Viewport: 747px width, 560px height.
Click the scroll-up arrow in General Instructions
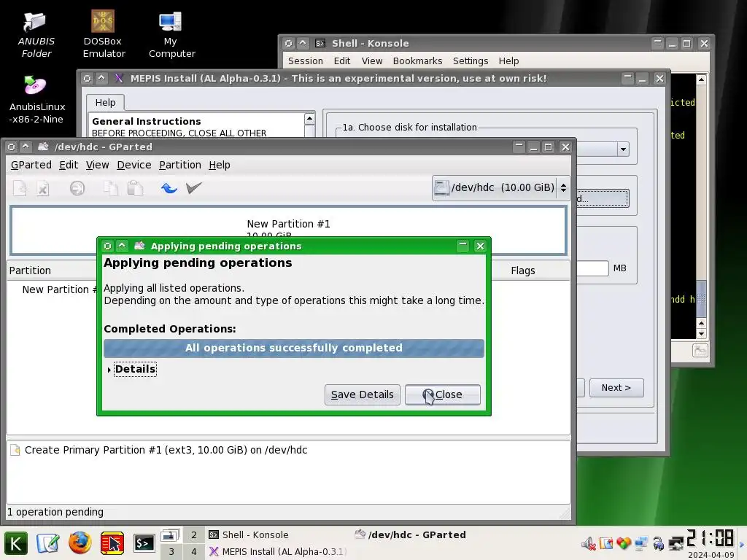point(309,118)
